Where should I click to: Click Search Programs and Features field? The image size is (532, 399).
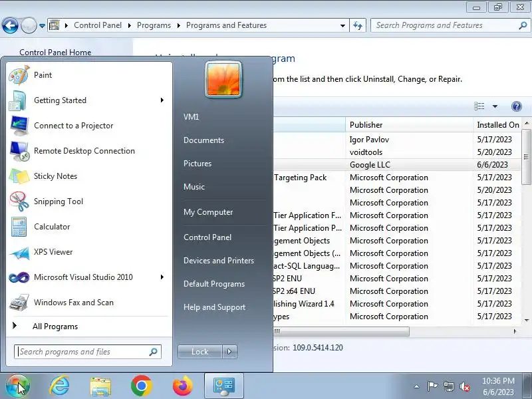pos(450,25)
